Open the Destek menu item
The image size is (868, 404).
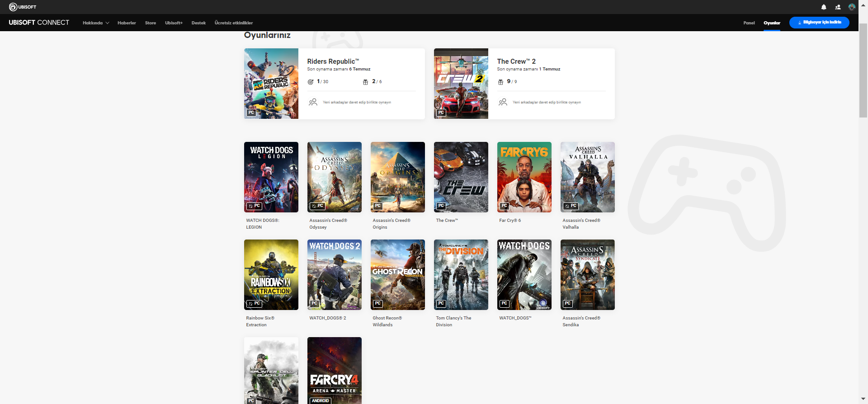coord(198,23)
